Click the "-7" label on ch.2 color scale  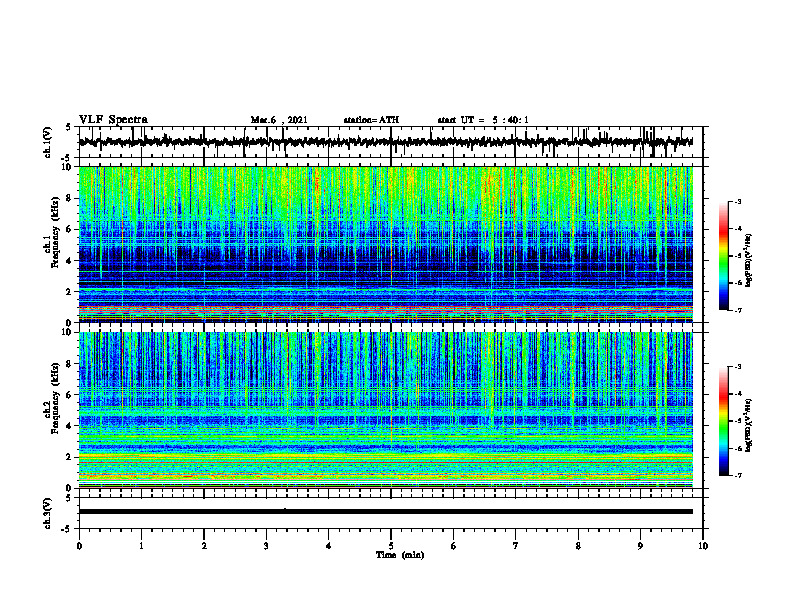(x=738, y=476)
